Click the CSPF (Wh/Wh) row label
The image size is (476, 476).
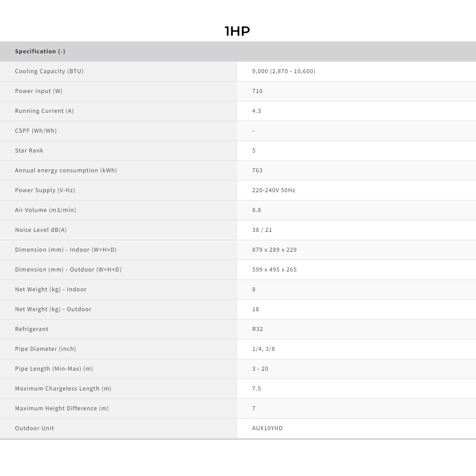coord(36,131)
